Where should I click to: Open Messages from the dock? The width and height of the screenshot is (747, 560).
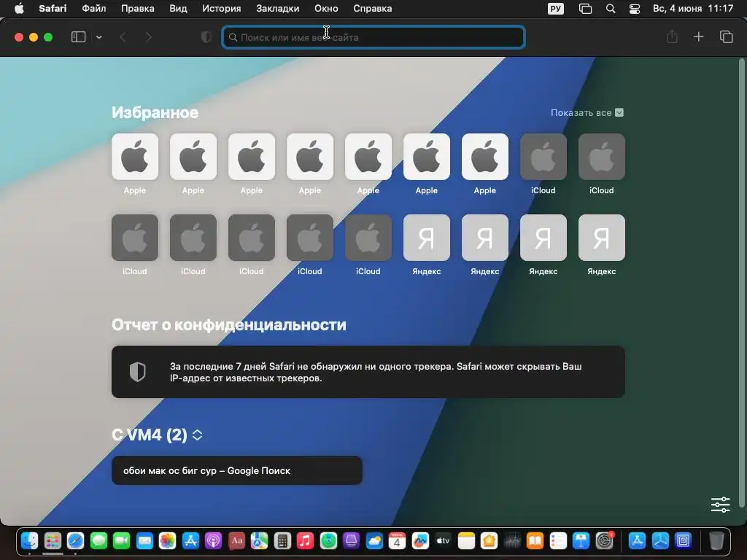click(x=98, y=541)
